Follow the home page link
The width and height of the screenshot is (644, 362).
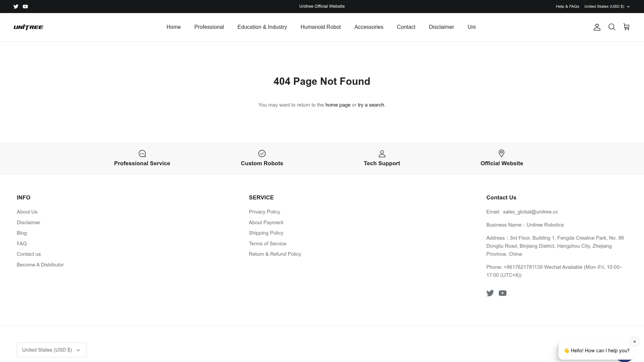(x=338, y=105)
